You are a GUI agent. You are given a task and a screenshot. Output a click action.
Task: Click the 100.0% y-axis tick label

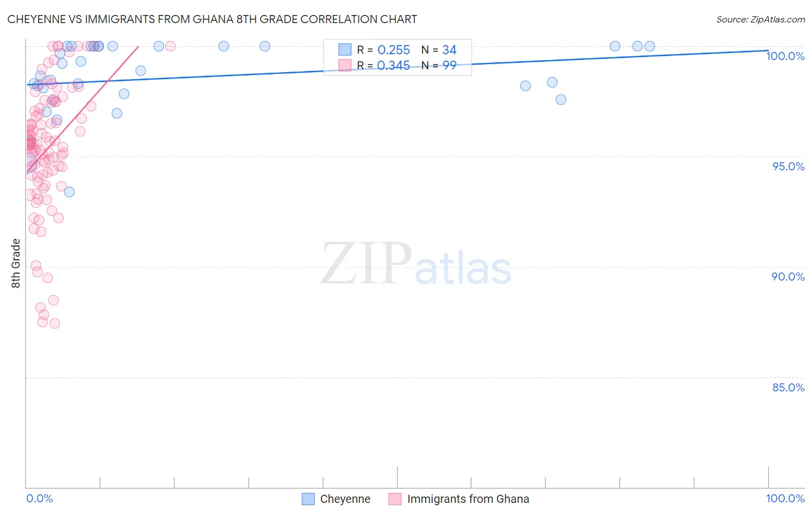point(785,56)
